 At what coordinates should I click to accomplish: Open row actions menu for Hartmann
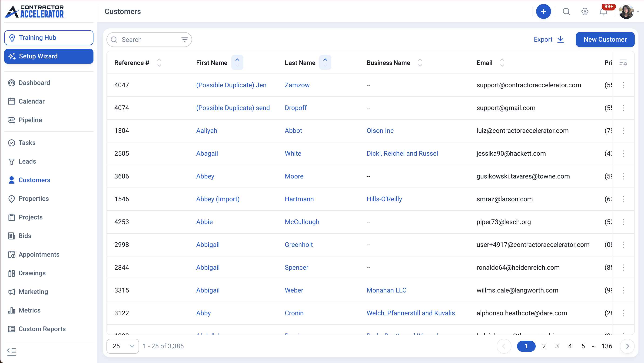[x=623, y=199]
